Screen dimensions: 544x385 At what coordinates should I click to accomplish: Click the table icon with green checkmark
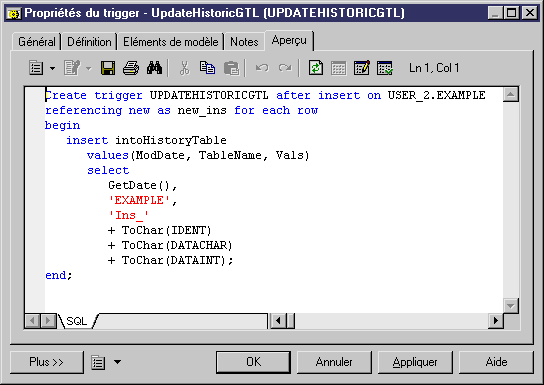pos(385,68)
